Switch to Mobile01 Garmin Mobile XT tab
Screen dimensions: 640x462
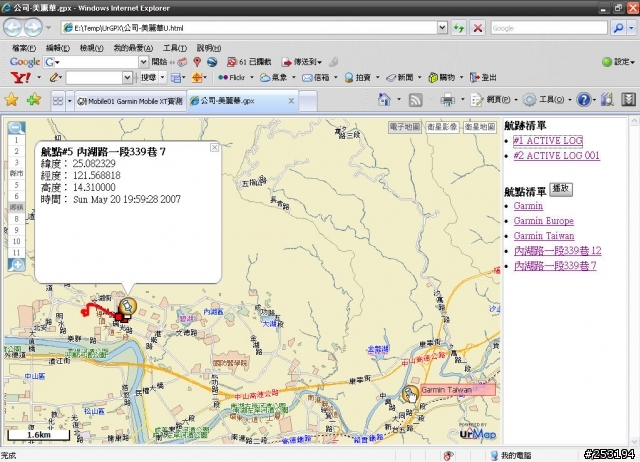pos(130,101)
